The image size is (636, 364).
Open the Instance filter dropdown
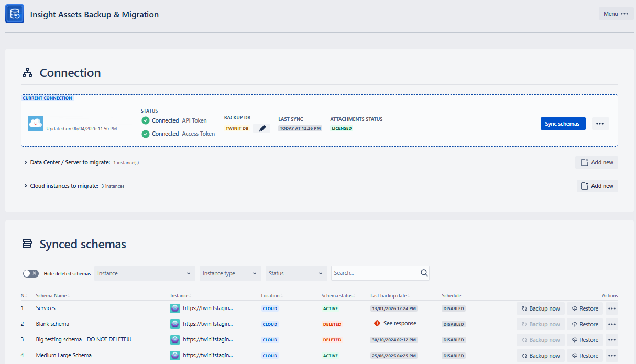(145, 273)
